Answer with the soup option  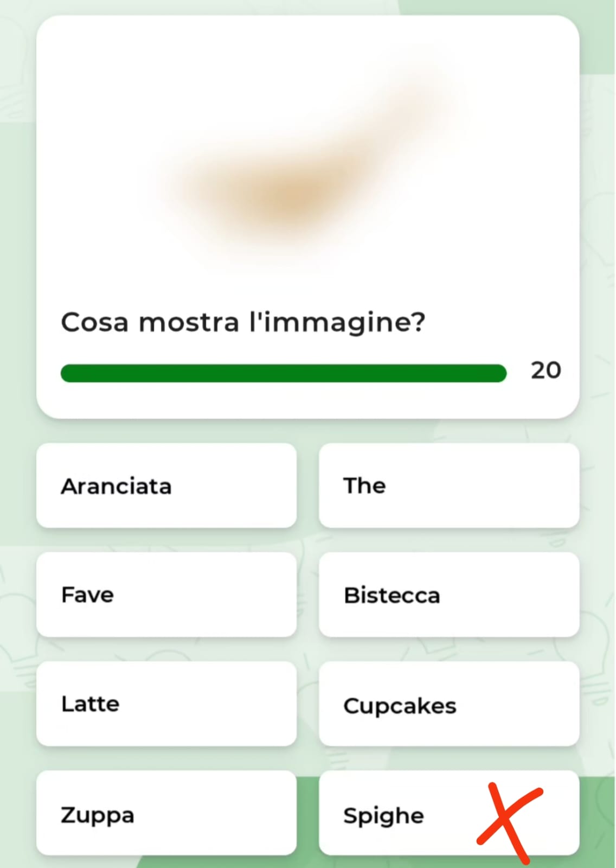click(166, 813)
